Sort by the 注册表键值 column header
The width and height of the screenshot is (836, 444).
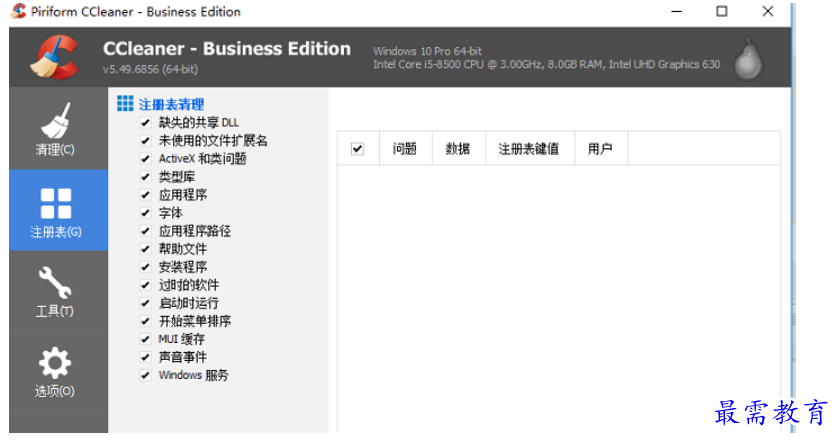(529, 149)
